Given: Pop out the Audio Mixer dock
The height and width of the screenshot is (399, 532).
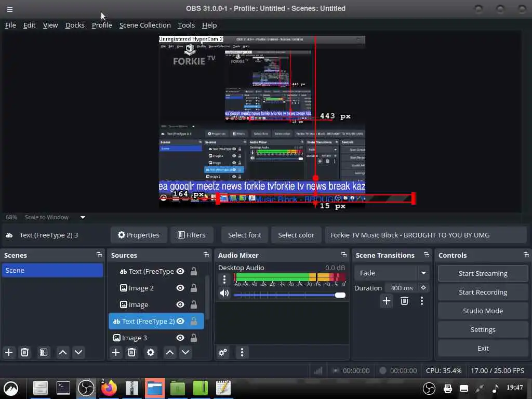Looking at the screenshot, I should pyautogui.click(x=344, y=255).
